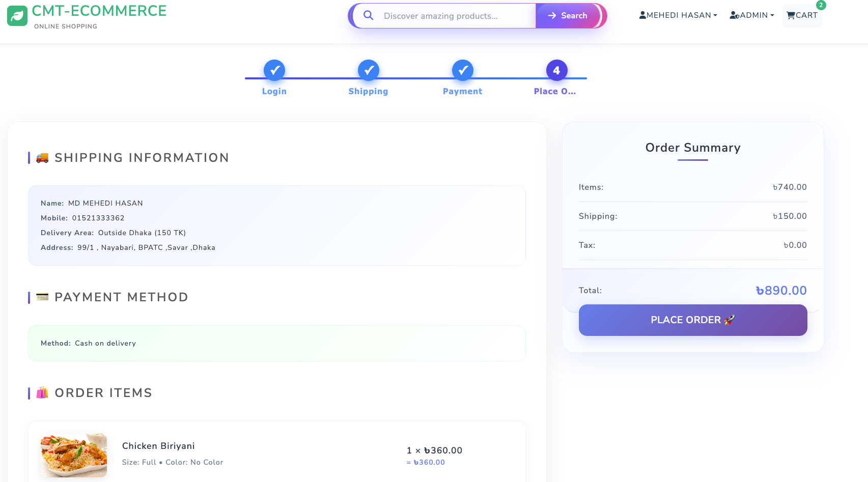Return to the Payment step checkmark
The width and height of the screenshot is (868, 482).
coord(462,70)
